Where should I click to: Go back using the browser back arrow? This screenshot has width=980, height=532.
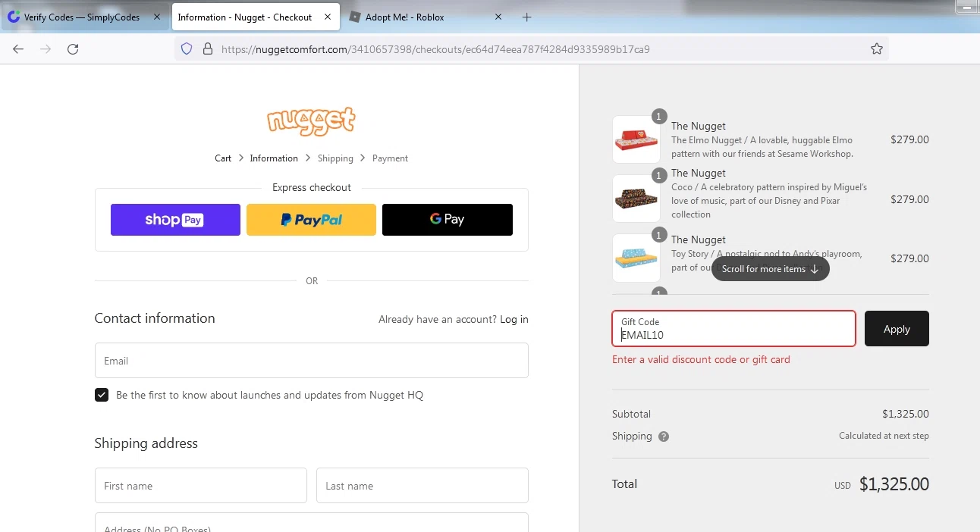point(18,49)
